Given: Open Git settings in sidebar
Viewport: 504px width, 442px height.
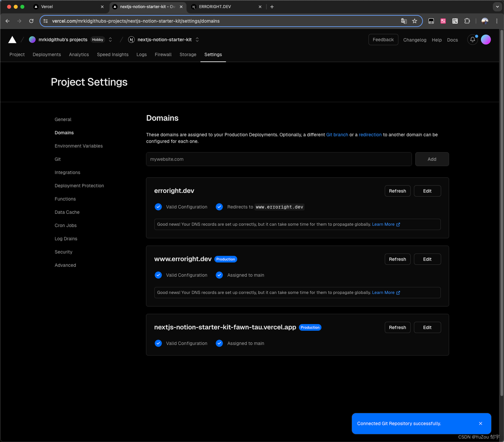Looking at the screenshot, I should [x=58, y=159].
